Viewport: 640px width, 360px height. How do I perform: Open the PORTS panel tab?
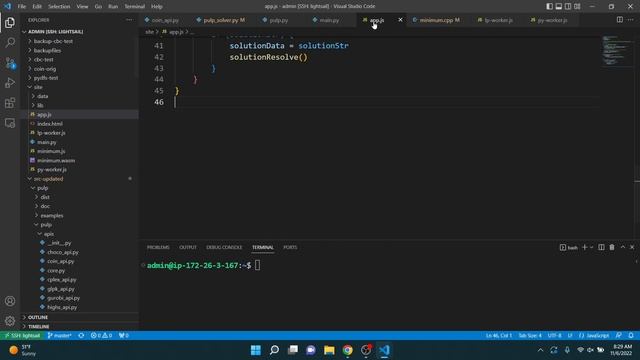(x=290, y=247)
